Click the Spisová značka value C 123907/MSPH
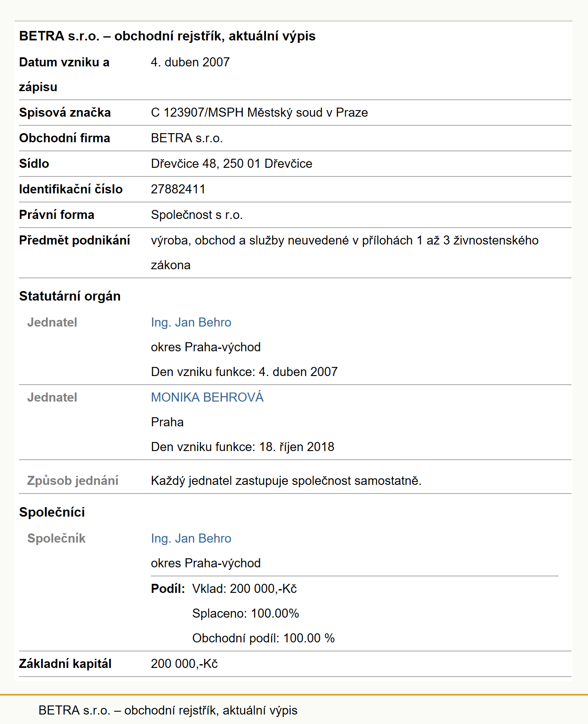Image resolution: width=588 pixels, height=724 pixels. pos(259,113)
